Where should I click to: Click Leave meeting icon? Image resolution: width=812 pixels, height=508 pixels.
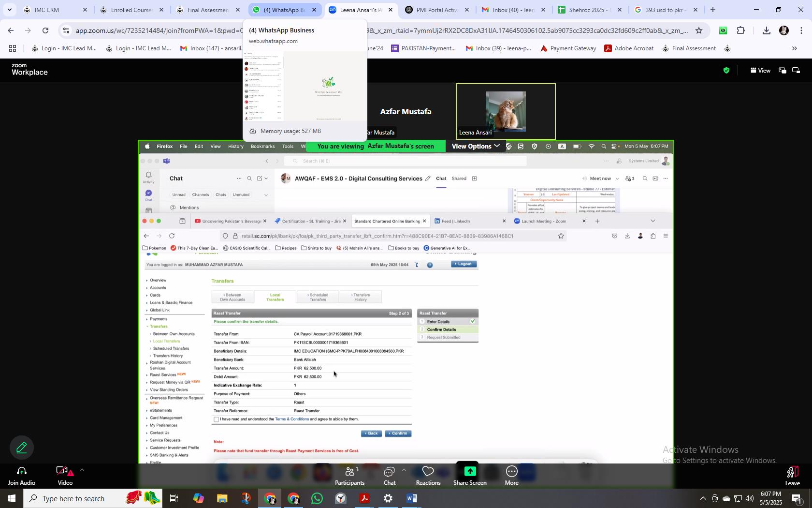coord(792,471)
